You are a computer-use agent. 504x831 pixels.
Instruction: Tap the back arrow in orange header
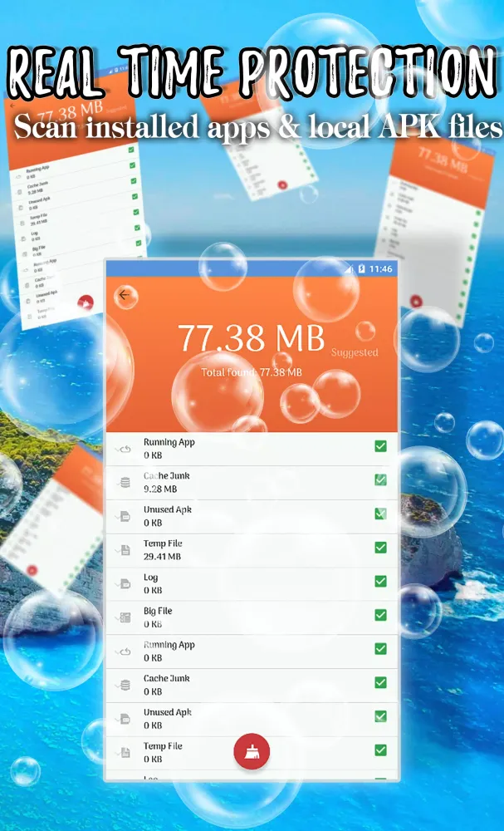pyautogui.click(x=125, y=295)
